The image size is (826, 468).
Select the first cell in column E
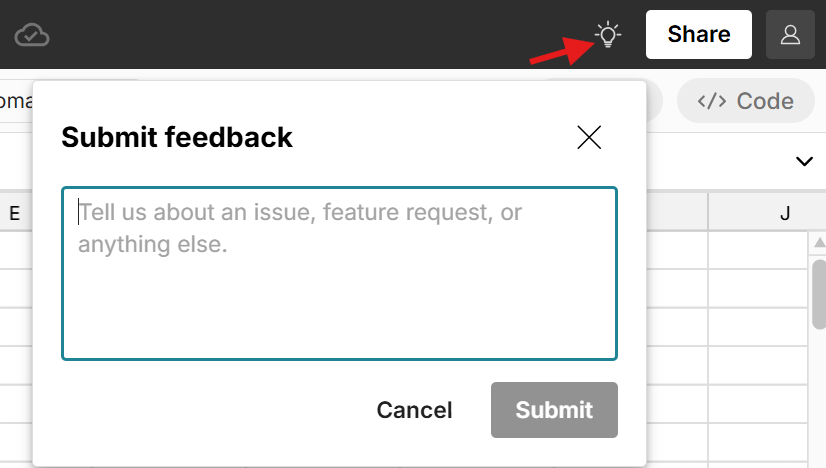tap(14, 250)
